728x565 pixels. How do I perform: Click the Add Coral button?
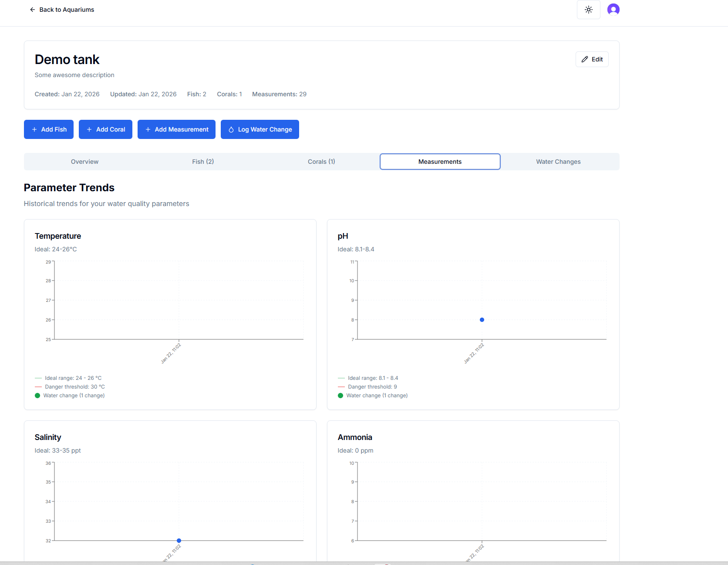pyautogui.click(x=105, y=129)
